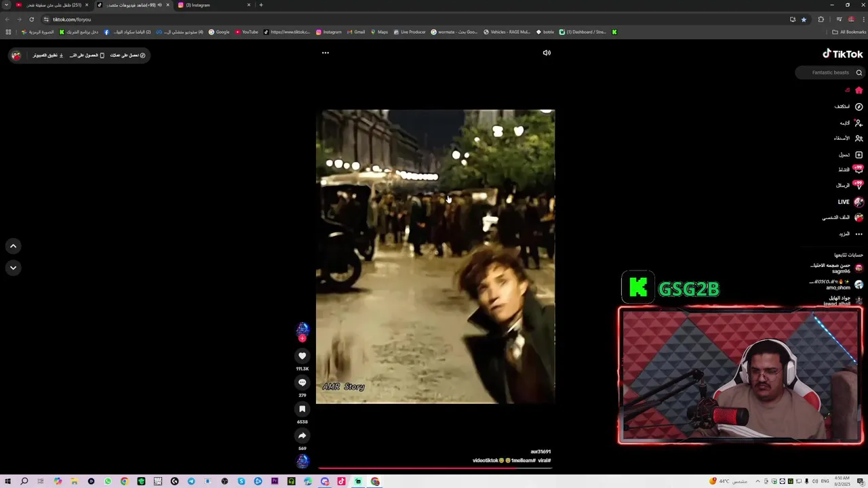Open a new browser tab

pyautogui.click(x=261, y=5)
